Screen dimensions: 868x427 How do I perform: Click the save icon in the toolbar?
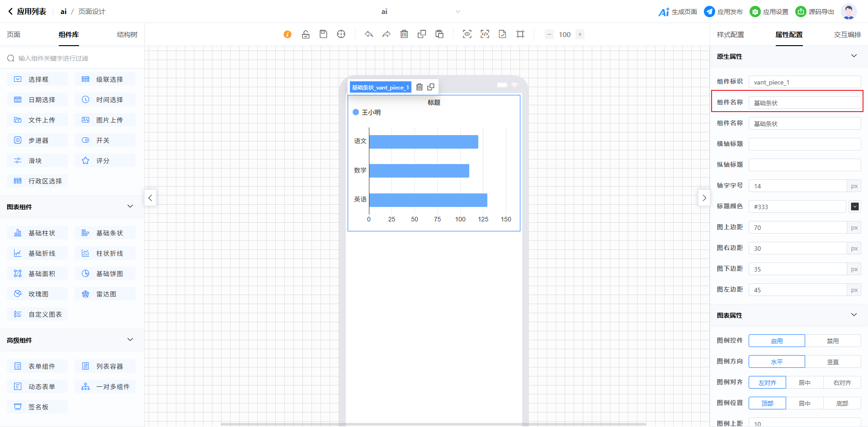pos(323,34)
